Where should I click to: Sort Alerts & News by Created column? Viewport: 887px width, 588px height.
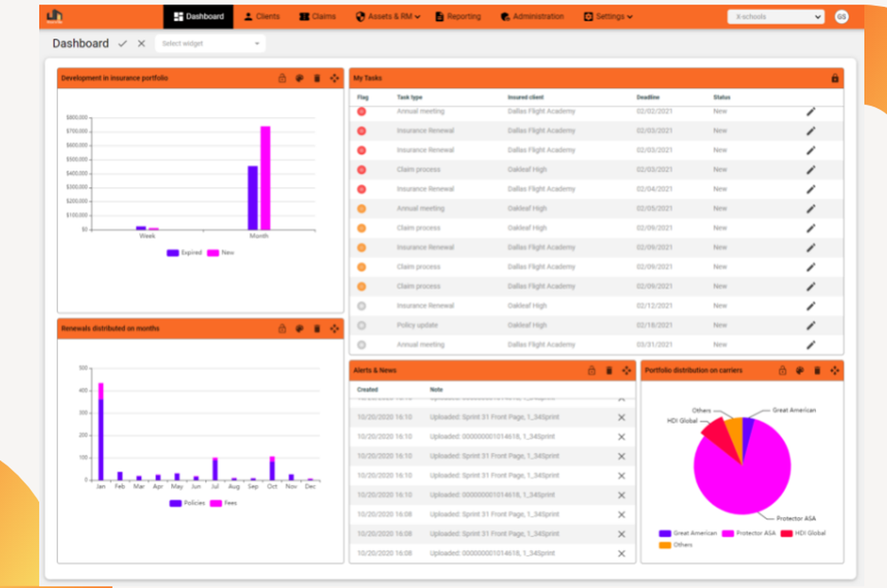click(x=367, y=389)
